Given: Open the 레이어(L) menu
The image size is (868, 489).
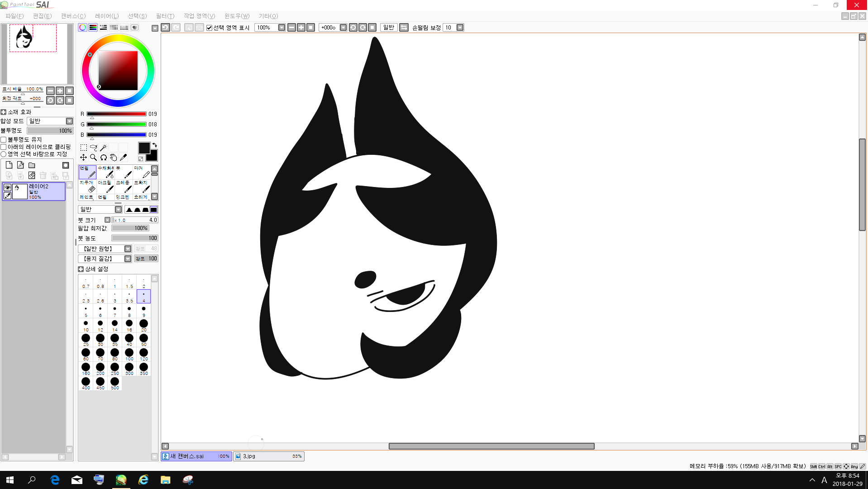Looking at the screenshot, I should (107, 16).
